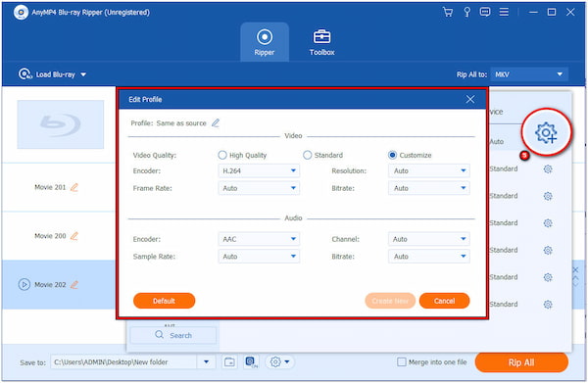Rename Movie 200 with pencil icon

pyautogui.click(x=74, y=236)
